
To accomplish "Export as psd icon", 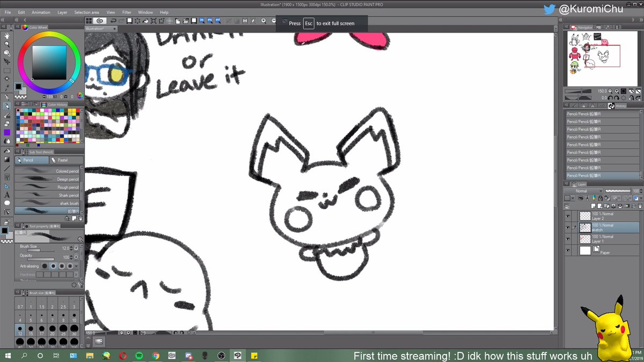I will pos(217,21).
